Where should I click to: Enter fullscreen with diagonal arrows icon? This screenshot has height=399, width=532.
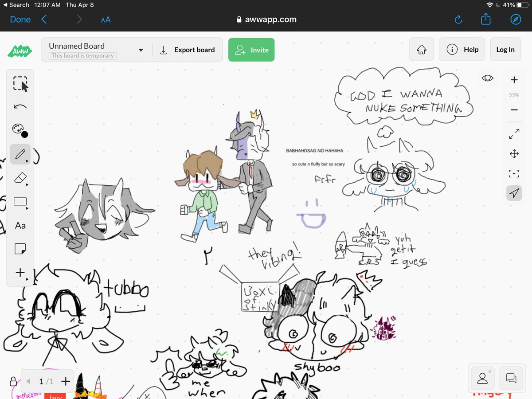pyautogui.click(x=514, y=134)
